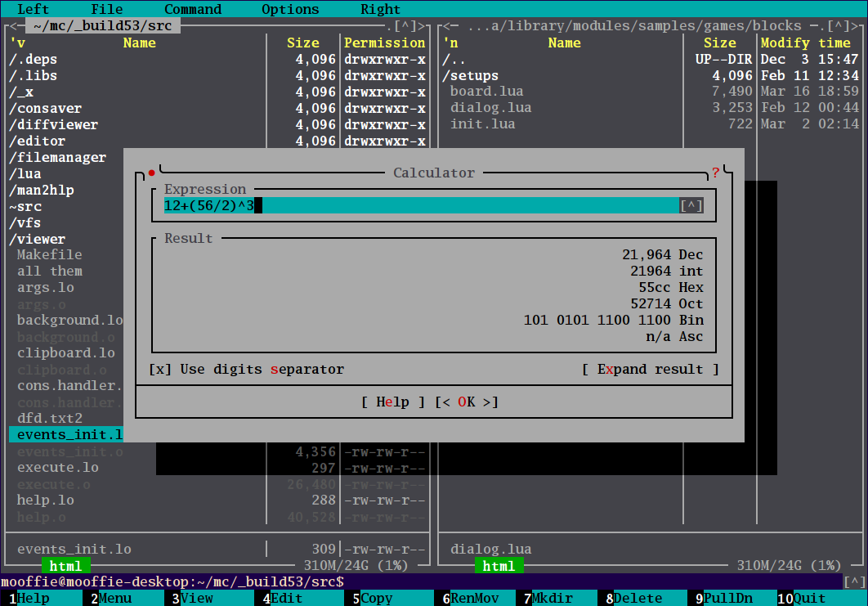Open the Command menu

click(193, 9)
